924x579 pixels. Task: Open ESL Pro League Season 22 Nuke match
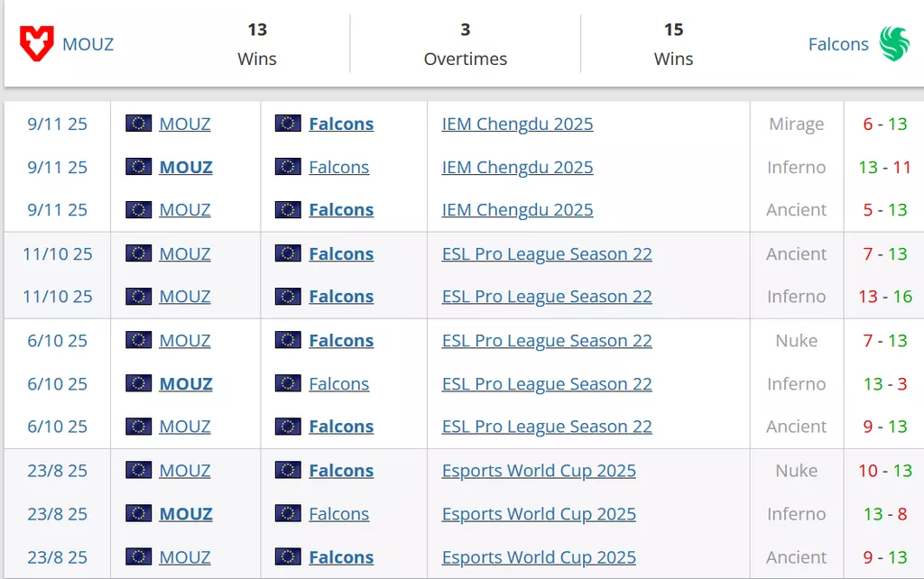click(547, 340)
